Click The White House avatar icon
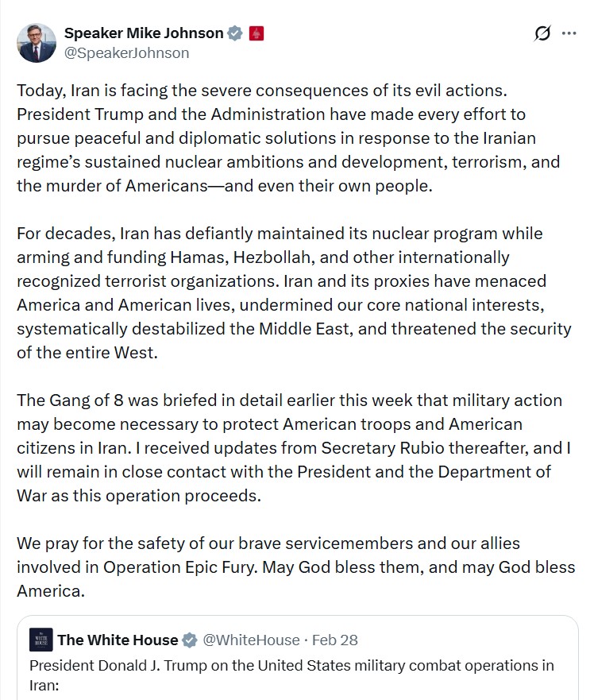This screenshot has height=700, width=594. coord(40,640)
